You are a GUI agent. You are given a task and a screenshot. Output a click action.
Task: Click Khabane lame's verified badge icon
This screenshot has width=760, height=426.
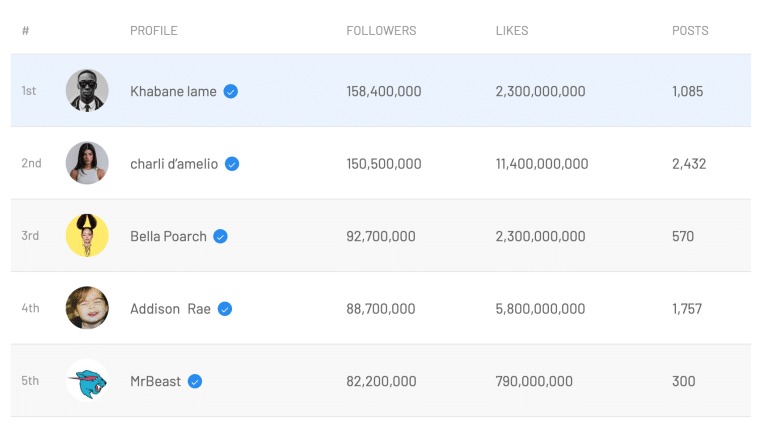[x=231, y=91]
